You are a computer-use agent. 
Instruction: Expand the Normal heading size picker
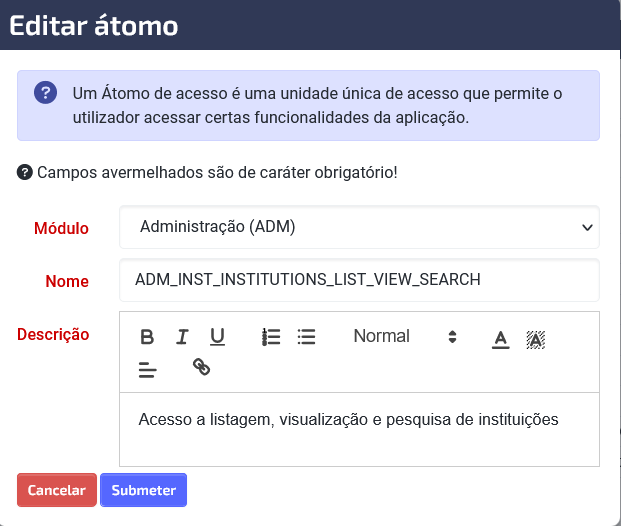click(405, 336)
